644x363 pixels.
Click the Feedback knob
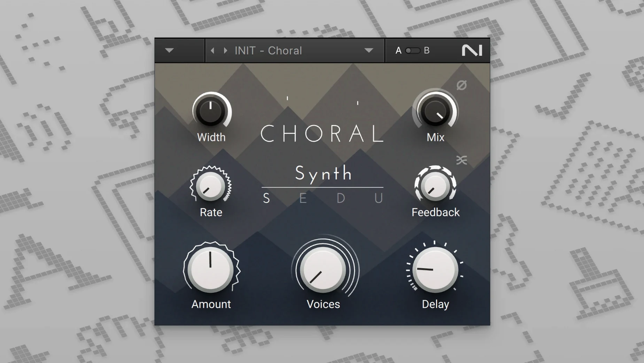(x=435, y=186)
